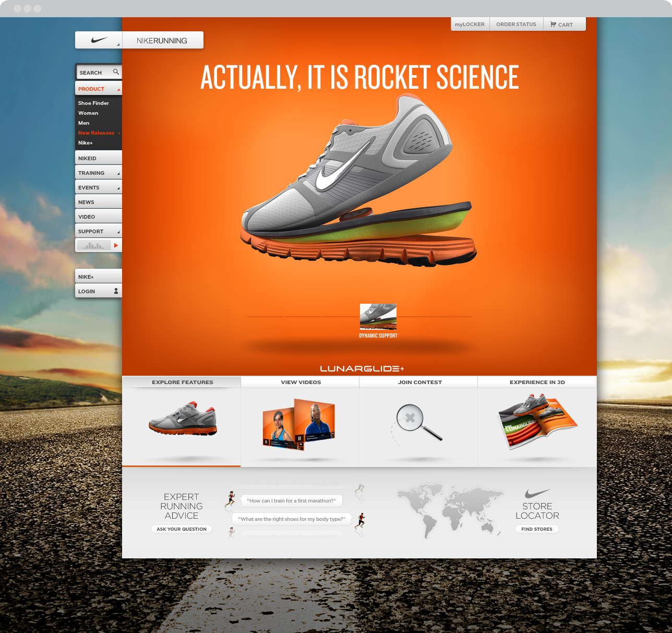Click FIND STORES button

click(x=537, y=529)
